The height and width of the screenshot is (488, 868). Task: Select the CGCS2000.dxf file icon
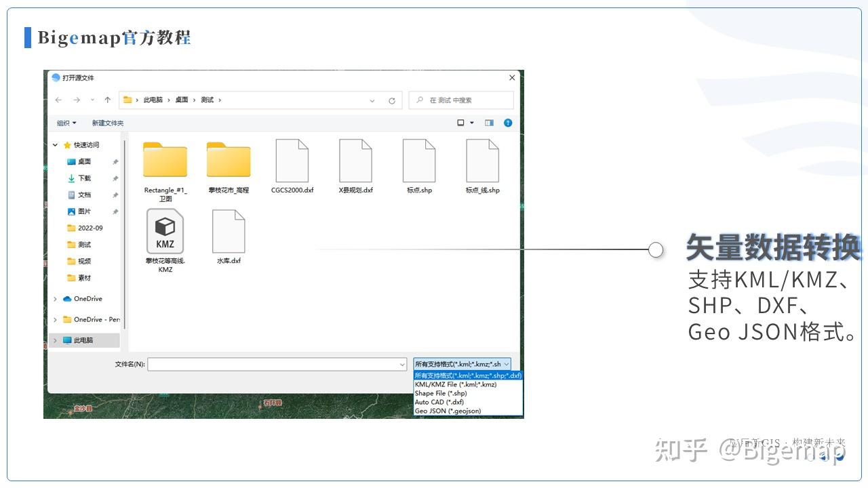click(292, 161)
